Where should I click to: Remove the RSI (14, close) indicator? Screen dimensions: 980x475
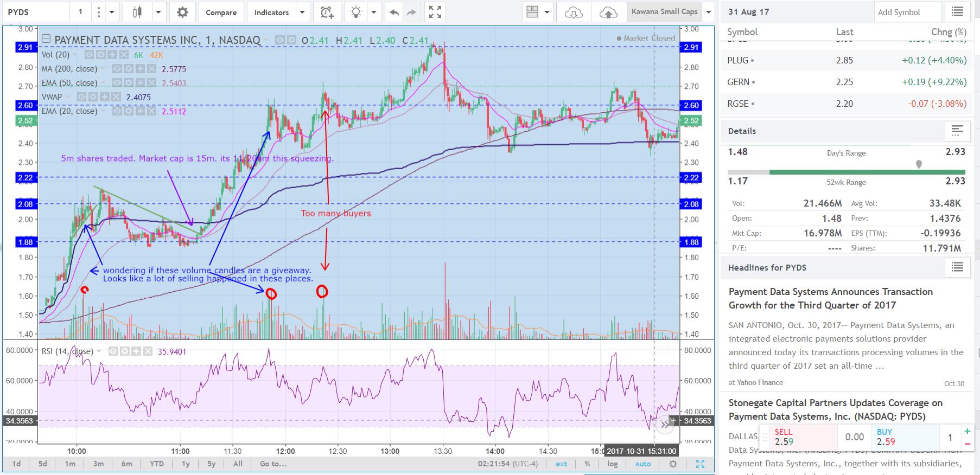pos(147,351)
